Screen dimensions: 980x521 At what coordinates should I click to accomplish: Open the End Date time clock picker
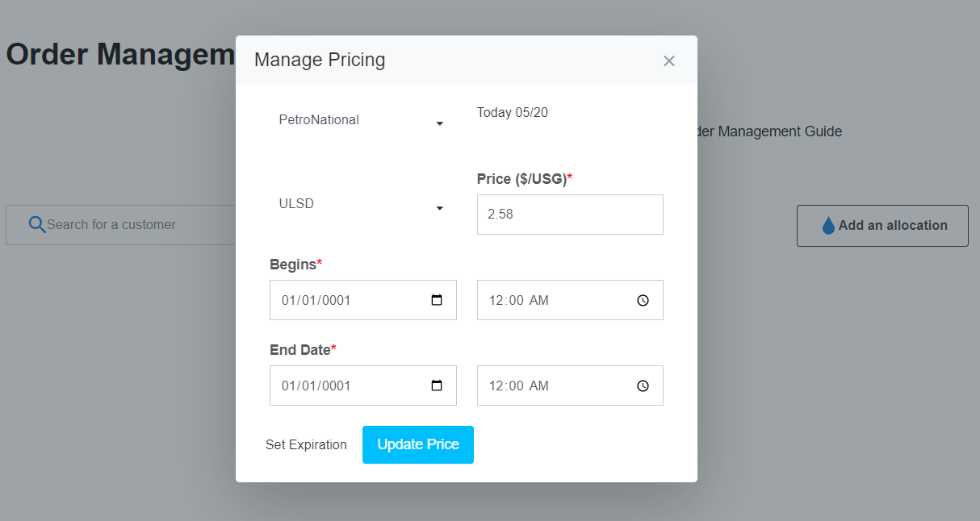pos(643,385)
